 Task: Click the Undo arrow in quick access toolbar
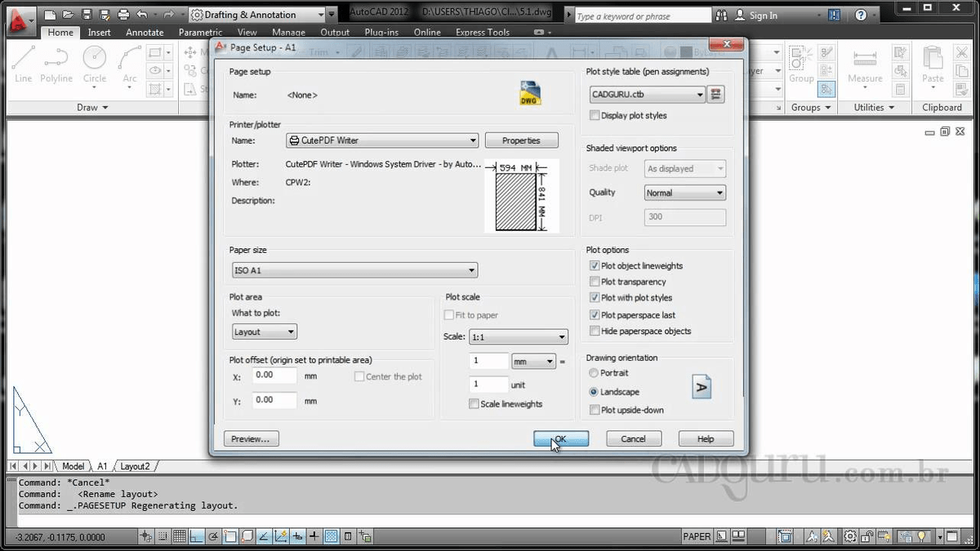[142, 15]
